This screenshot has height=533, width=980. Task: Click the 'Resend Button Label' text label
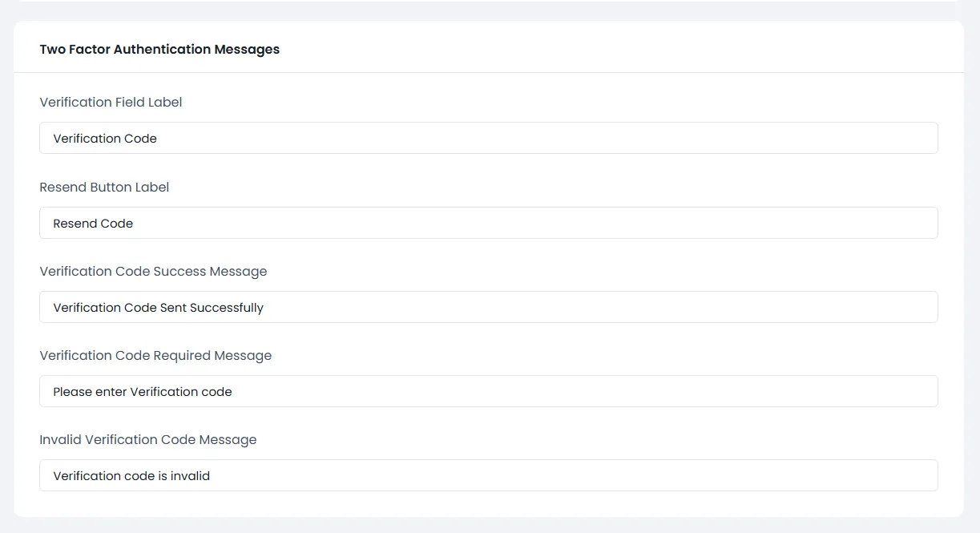tap(104, 187)
